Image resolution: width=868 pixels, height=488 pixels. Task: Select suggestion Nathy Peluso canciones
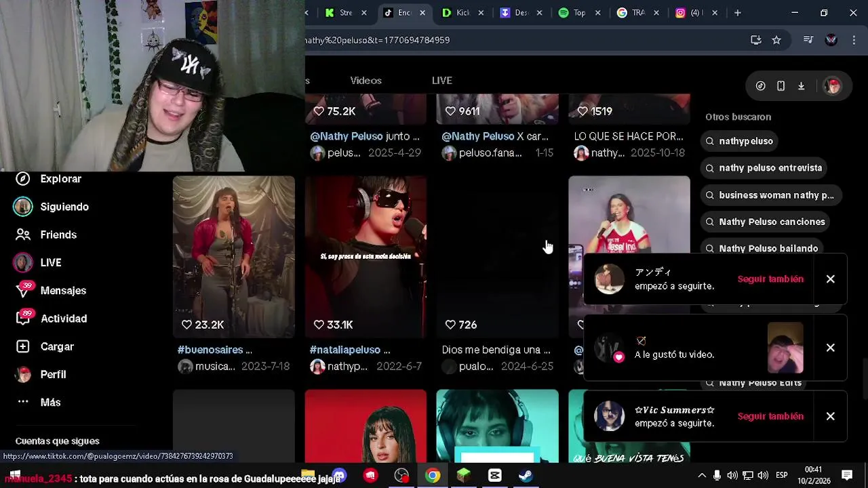[x=765, y=222]
